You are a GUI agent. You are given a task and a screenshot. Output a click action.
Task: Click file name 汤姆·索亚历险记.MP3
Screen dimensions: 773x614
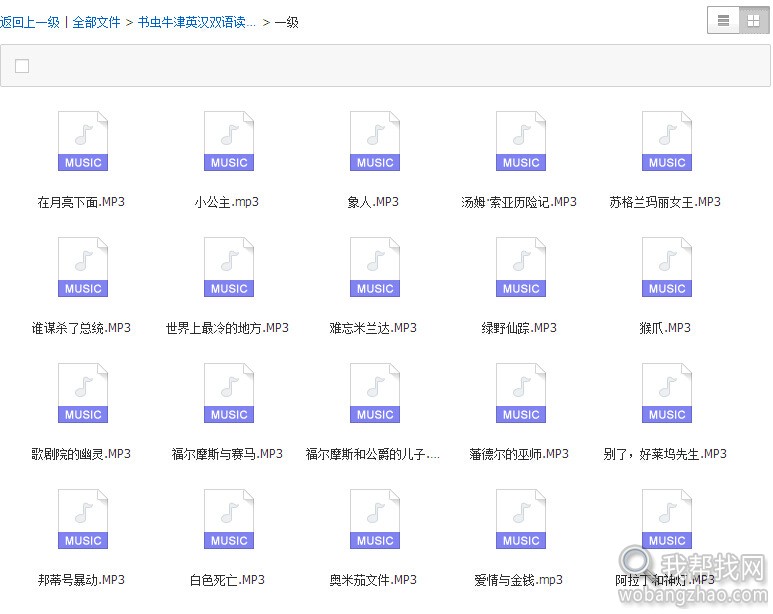coord(519,202)
